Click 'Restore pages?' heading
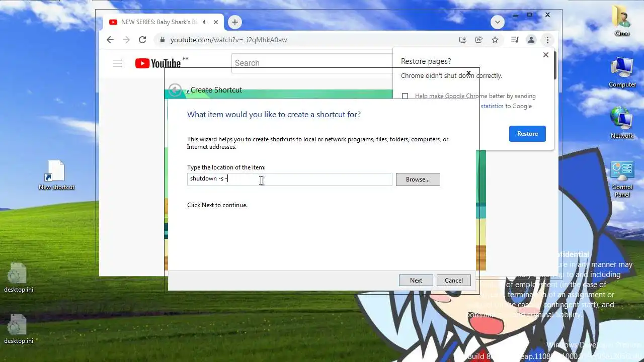This screenshot has width=644, height=362. coord(426,61)
